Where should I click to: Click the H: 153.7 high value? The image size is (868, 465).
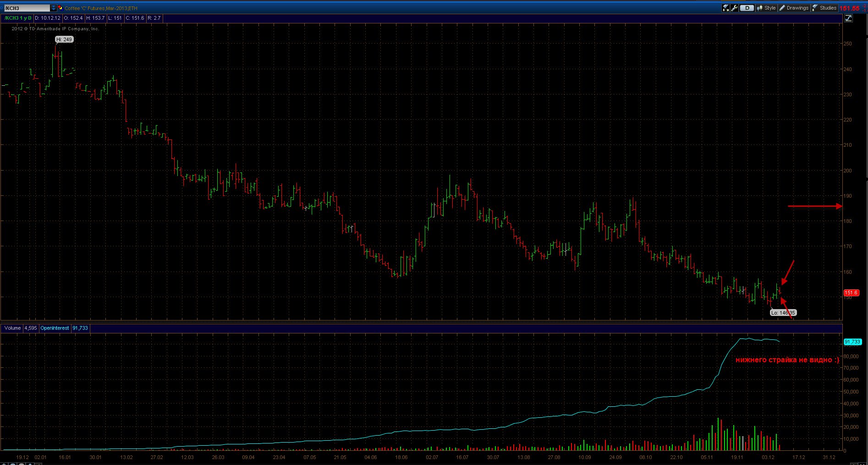pos(95,18)
